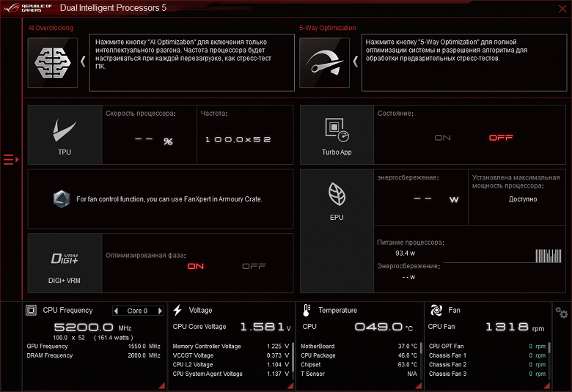Viewport: 572px width, 392px height.
Task: Select the AI Overclocking heading
Action: [51, 28]
